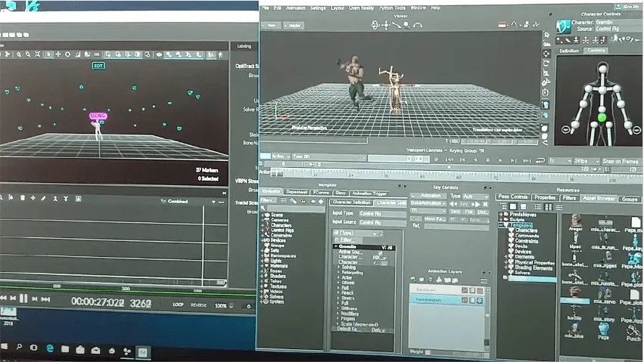Viewport: 644px width, 362px height.
Task: Click the eye visibility icon in Motive toolbar
Action: click(x=159, y=54)
